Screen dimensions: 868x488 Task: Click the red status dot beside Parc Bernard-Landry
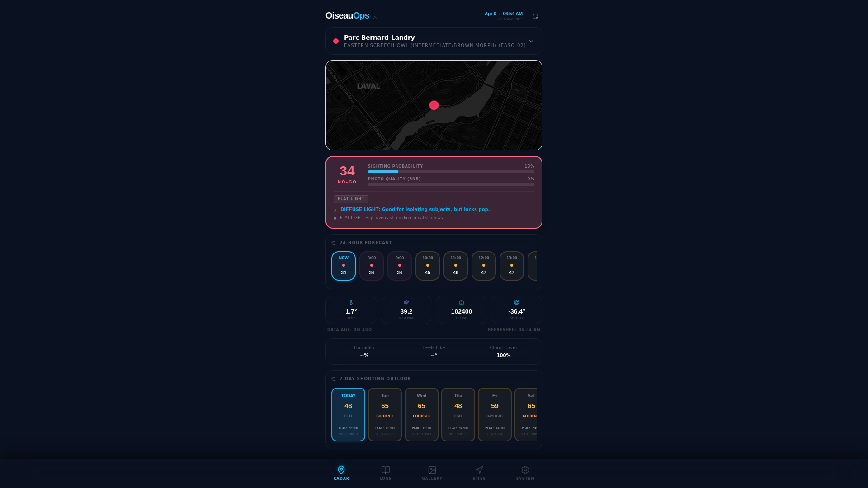point(336,41)
